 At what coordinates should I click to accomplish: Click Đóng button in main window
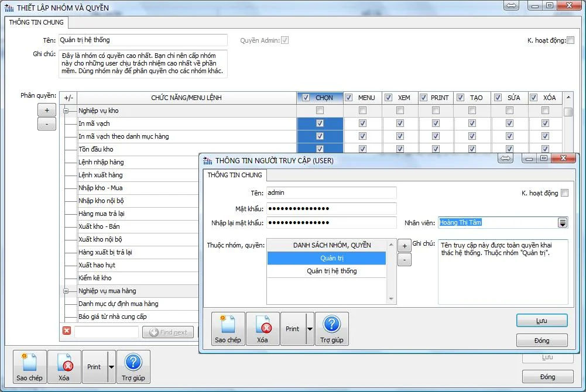pyautogui.click(x=547, y=376)
